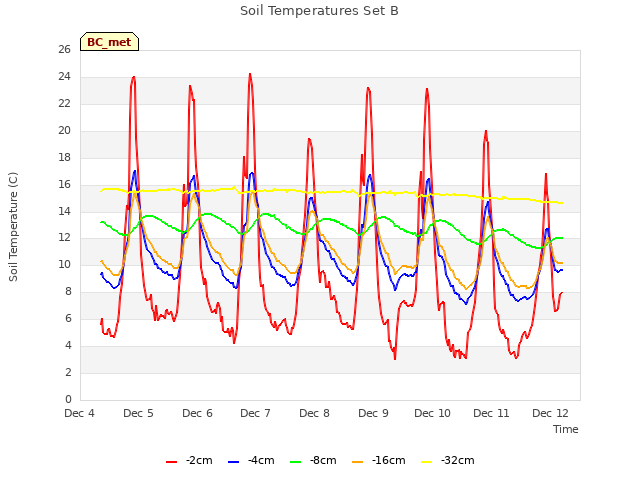Click the 0 y-axis tick label
This screenshot has width=640, height=480.
[x=68, y=399]
